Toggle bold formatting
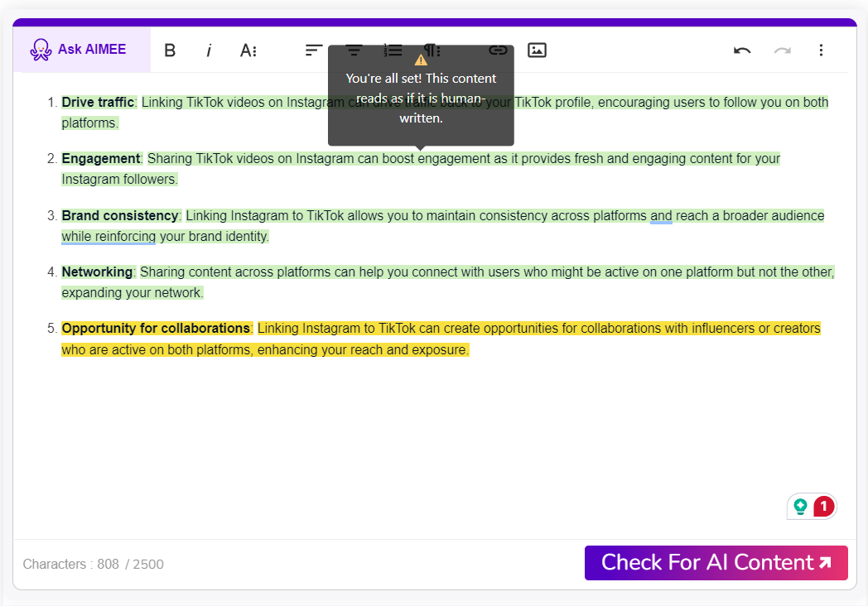This screenshot has height=606, width=868. click(170, 50)
